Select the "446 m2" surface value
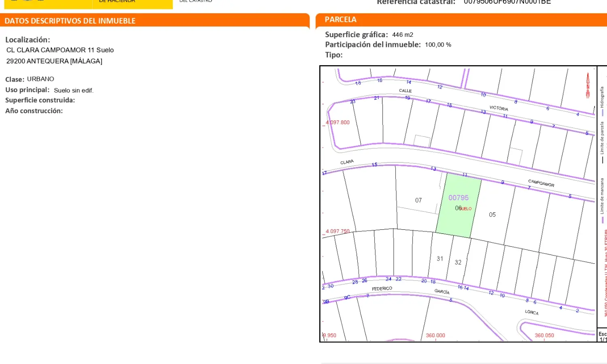 pyautogui.click(x=403, y=35)
